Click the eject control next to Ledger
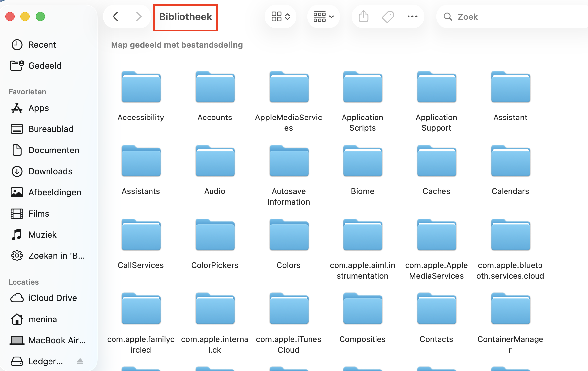The width and height of the screenshot is (588, 371). coord(80,361)
